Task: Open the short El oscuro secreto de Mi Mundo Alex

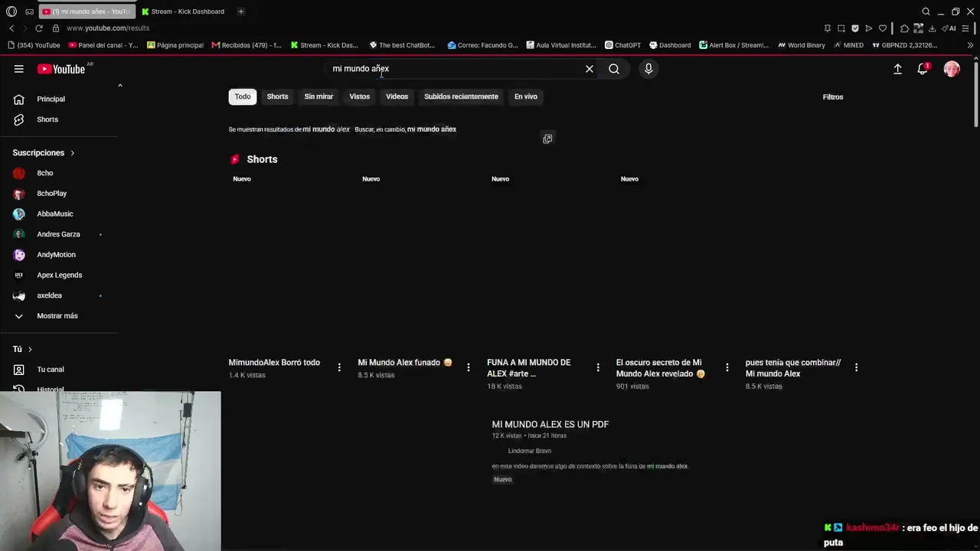Action: pos(660,368)
